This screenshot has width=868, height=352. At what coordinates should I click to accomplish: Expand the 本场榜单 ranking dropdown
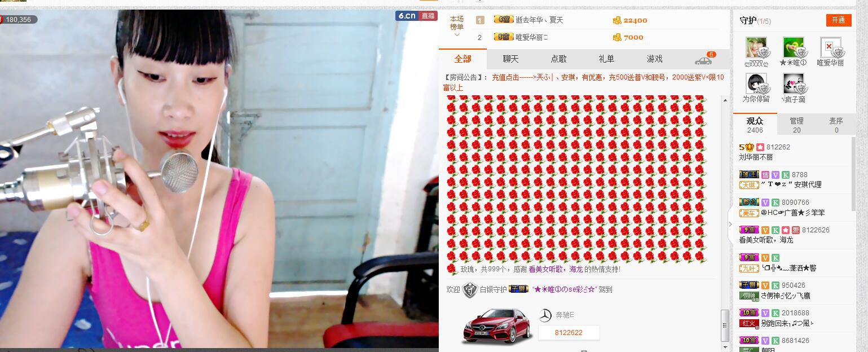coord(457,27)
